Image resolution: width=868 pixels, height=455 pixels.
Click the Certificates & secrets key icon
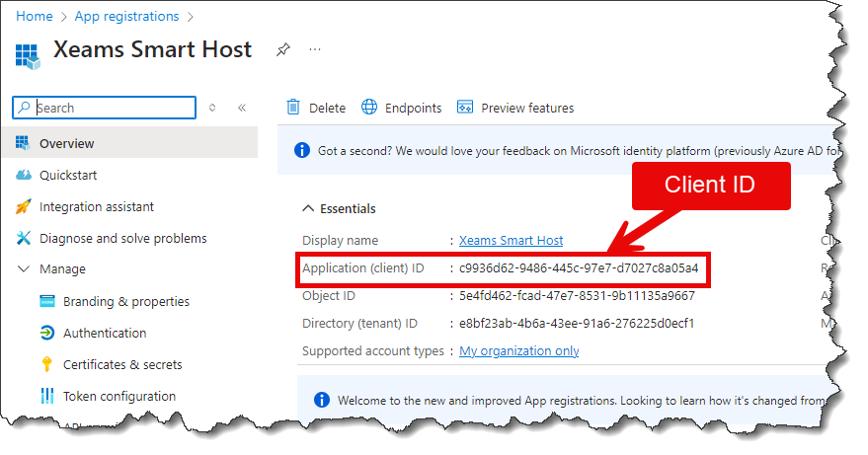tap(46, 364)
